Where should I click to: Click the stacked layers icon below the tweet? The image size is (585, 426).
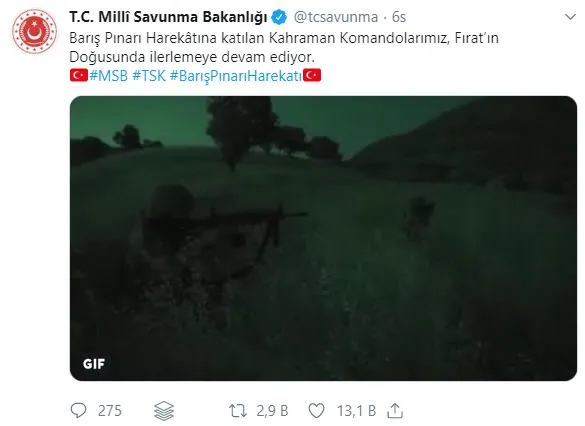tap(164, 411)
